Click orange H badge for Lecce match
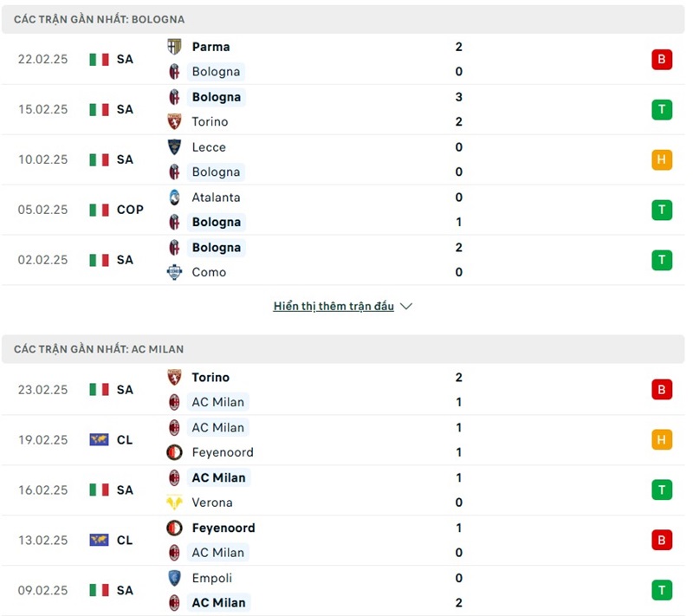The height and width of the screenshot is (616, 693). (662, 159)
